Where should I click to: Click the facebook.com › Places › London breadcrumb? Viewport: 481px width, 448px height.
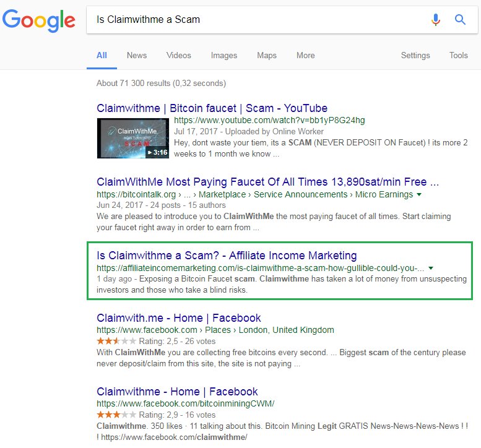coord(215,330)
